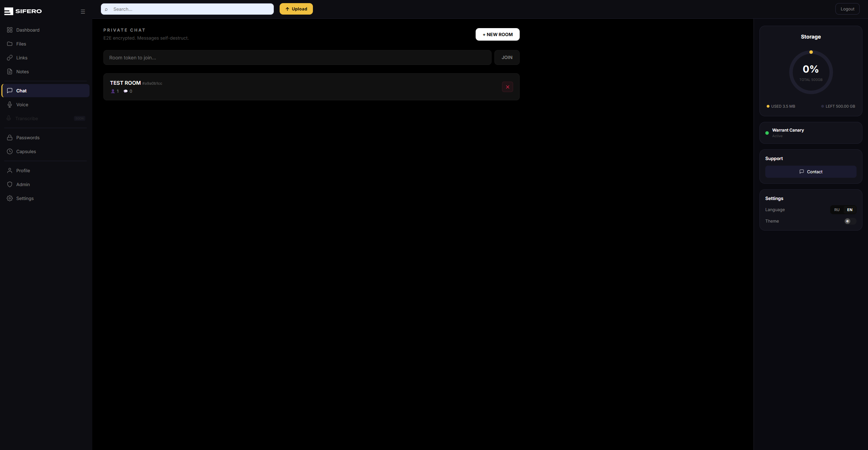The height and width of the screenshot is (450, 868).
Task: Click the search magnifier icon
Action: click(x=107, y=9)
